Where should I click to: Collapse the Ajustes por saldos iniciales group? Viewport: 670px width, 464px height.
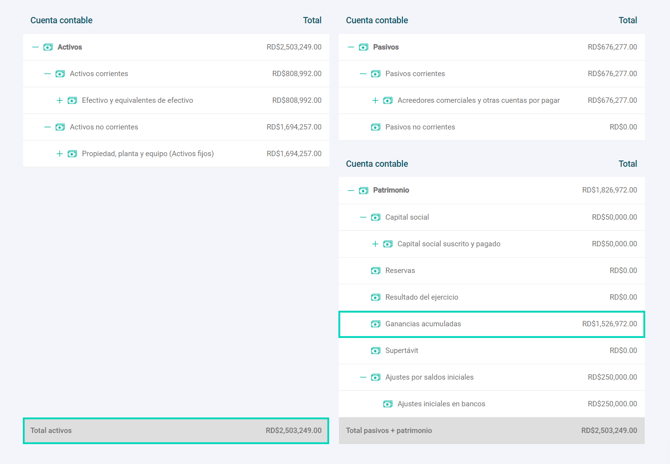[363, 378]
